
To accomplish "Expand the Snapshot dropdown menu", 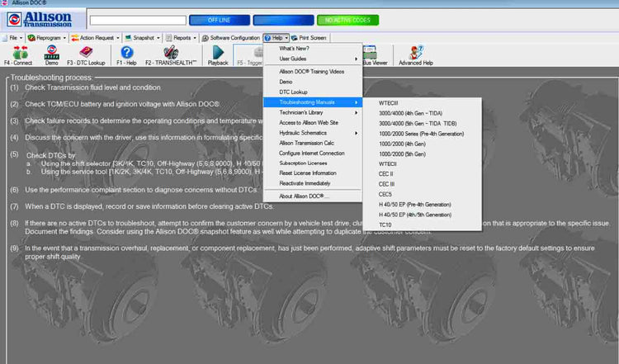I will tap(143, 38).
